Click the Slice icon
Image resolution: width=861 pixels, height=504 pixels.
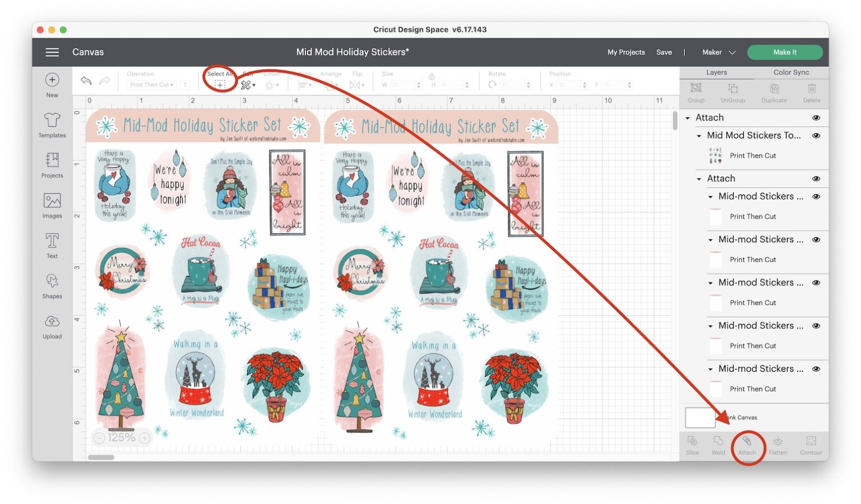pos(693,445)
